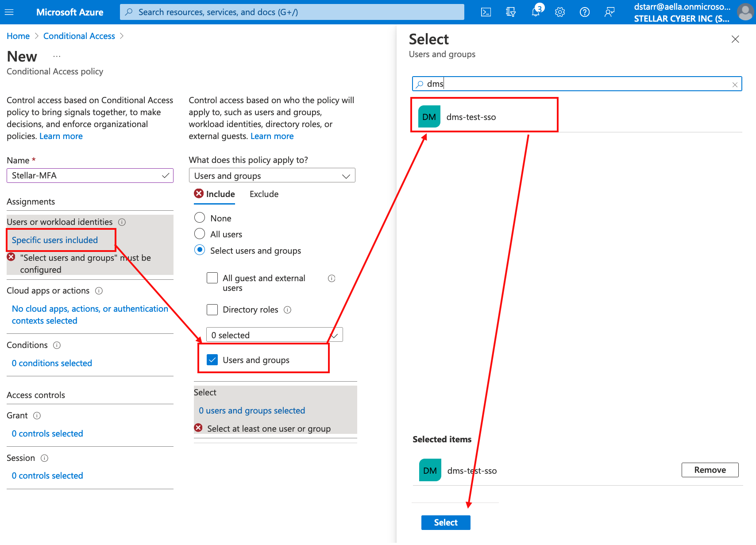Go to Conditional Access breadcrumb

coord(79,36)
